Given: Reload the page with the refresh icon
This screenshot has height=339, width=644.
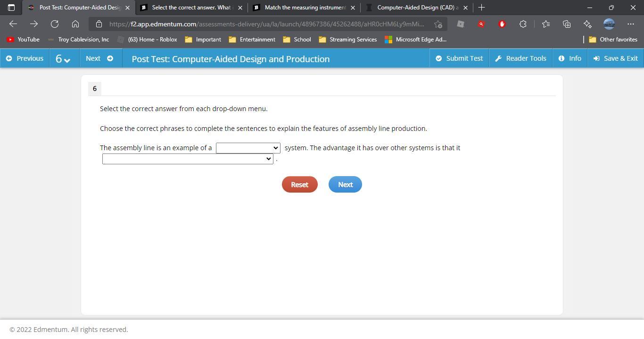Looking at the screenshot, I should coord(55,24).
